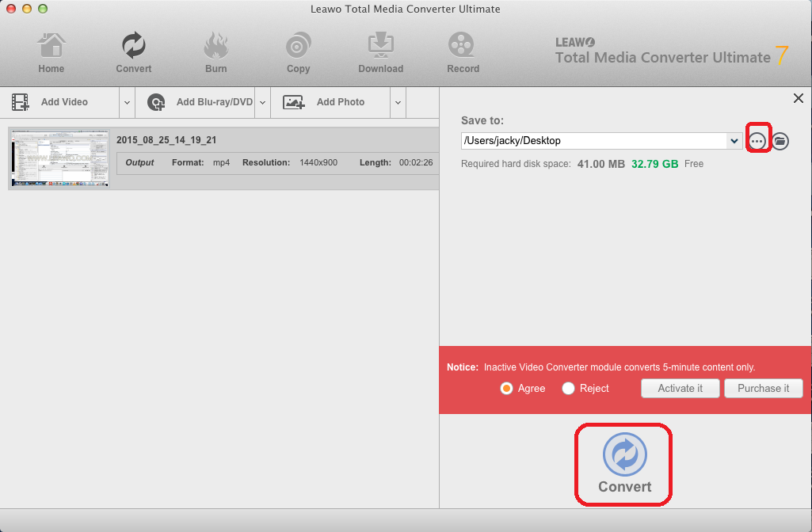Browse for output folder with ellipsis icon
The image size is (812, 532).
[757, 141]
